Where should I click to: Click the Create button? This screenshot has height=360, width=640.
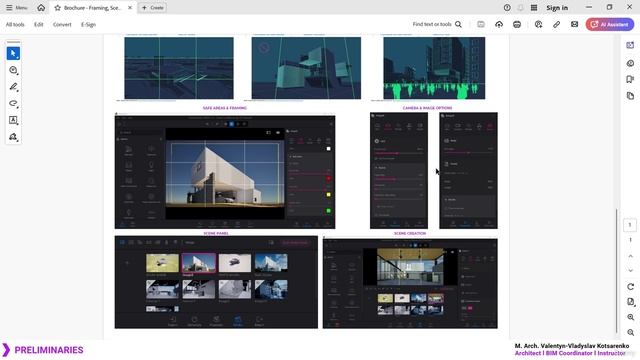153,8
